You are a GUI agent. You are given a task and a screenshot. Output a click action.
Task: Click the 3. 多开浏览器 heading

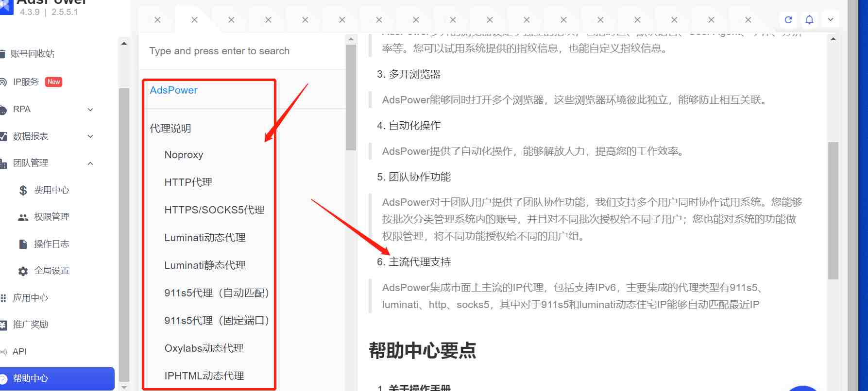tap(408, 74)
